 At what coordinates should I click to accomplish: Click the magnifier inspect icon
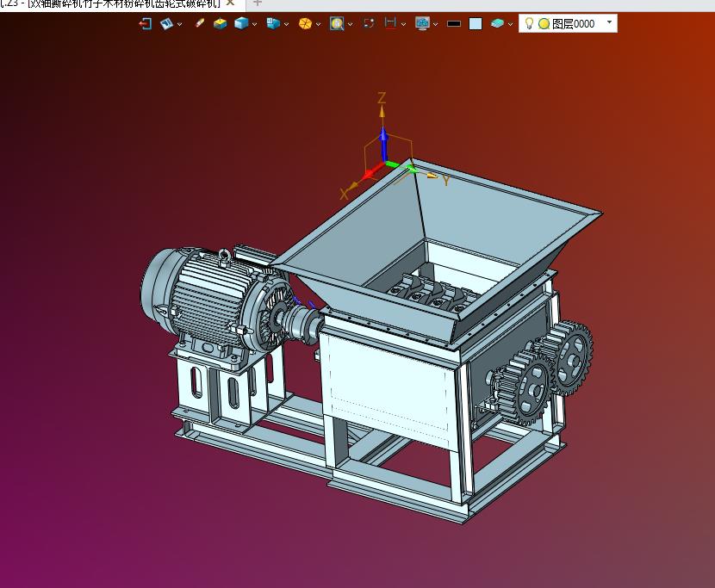tap(337, 23)
